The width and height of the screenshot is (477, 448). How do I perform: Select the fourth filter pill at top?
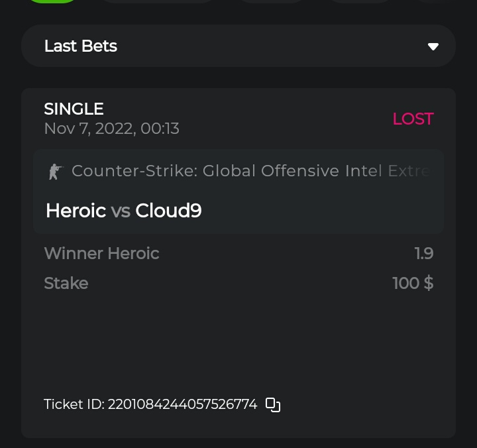click(360, 1)
